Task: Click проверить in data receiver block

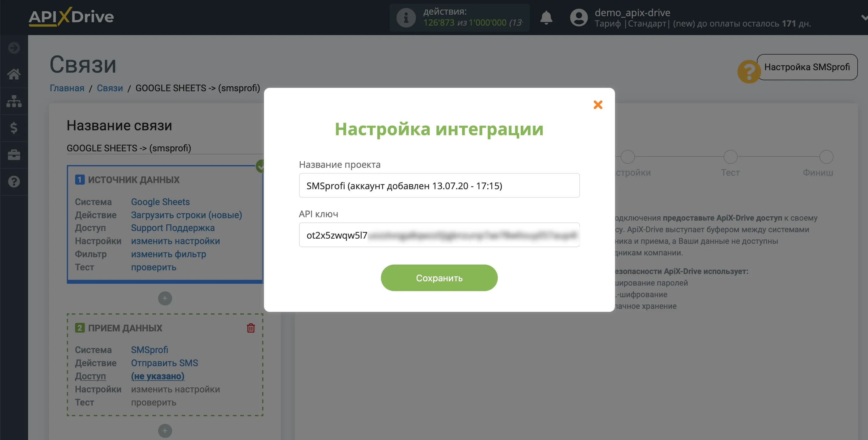Action: [154, 402]
